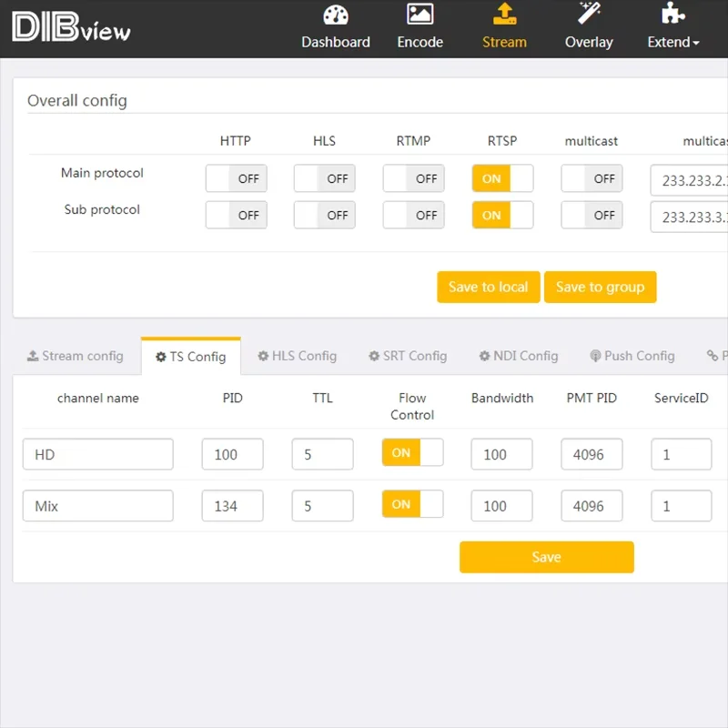Edit the Mix channel name field

98,506
